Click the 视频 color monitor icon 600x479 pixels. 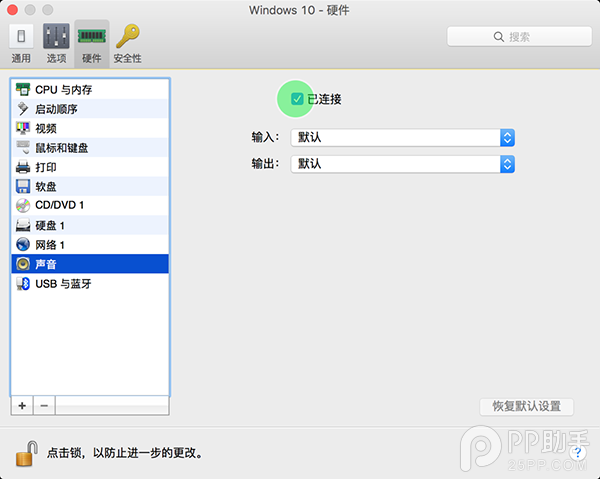click(23, 128)
